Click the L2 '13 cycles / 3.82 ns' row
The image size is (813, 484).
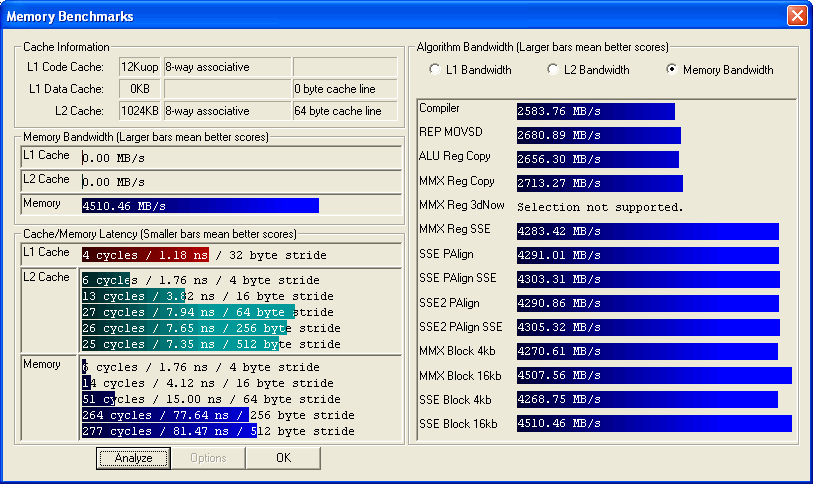tap(207, 296)
